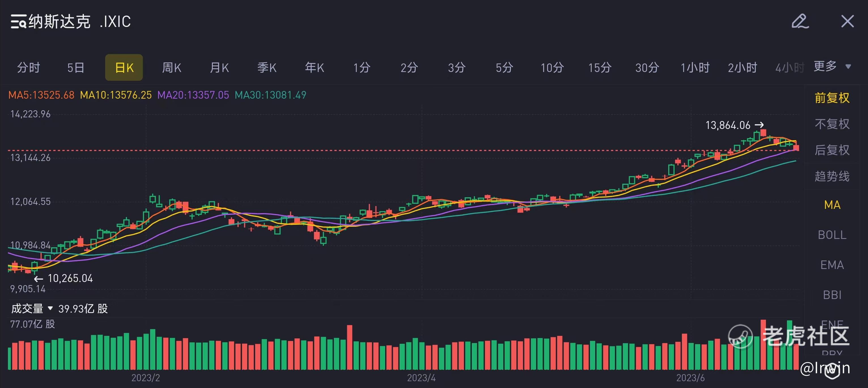Click the 纳斯达克 .IXIC title
The image size is (868, 388).
80,22
